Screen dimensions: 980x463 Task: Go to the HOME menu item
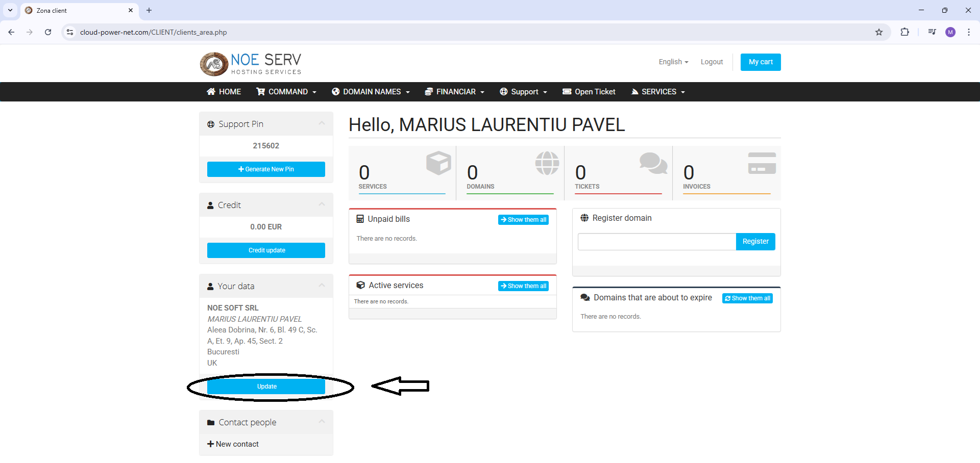(x=224, y=92)
